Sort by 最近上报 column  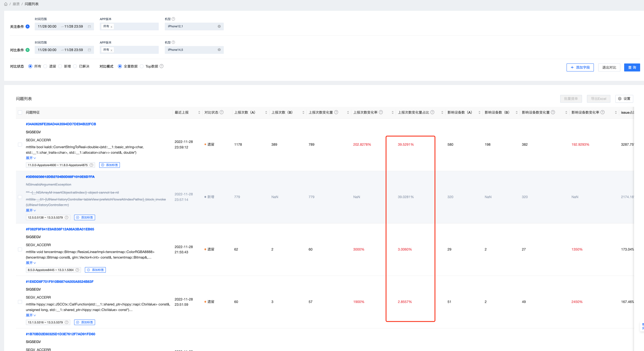(199, 113)
